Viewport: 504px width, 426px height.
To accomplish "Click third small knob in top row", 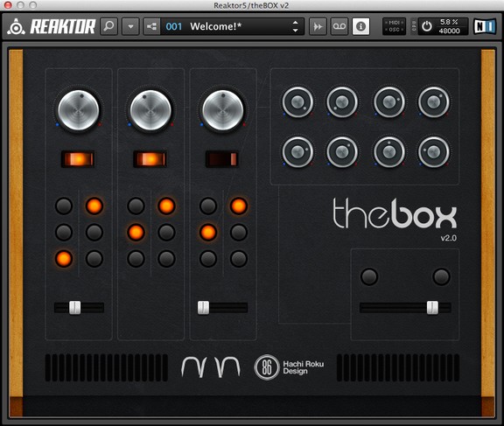I will 389,102.
